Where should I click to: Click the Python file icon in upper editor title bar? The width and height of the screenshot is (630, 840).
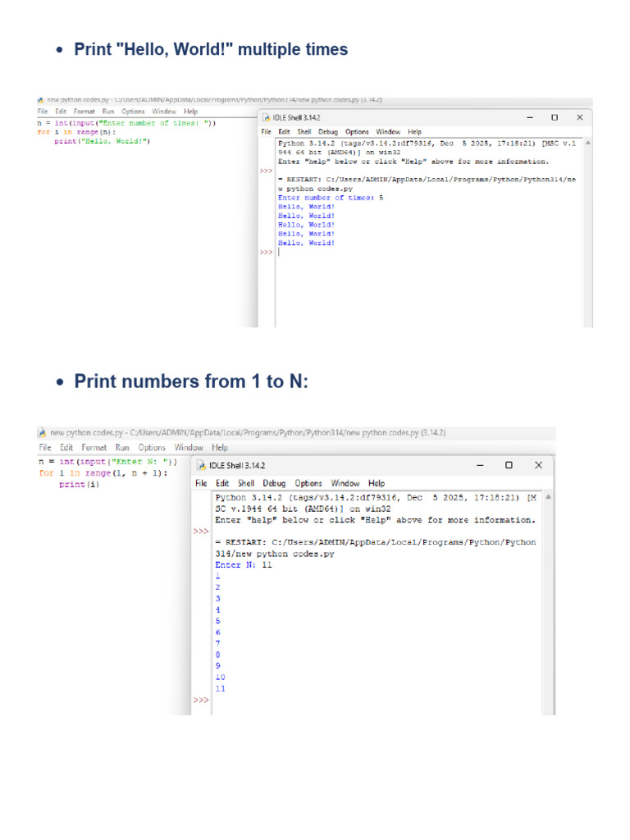(40, 100)
